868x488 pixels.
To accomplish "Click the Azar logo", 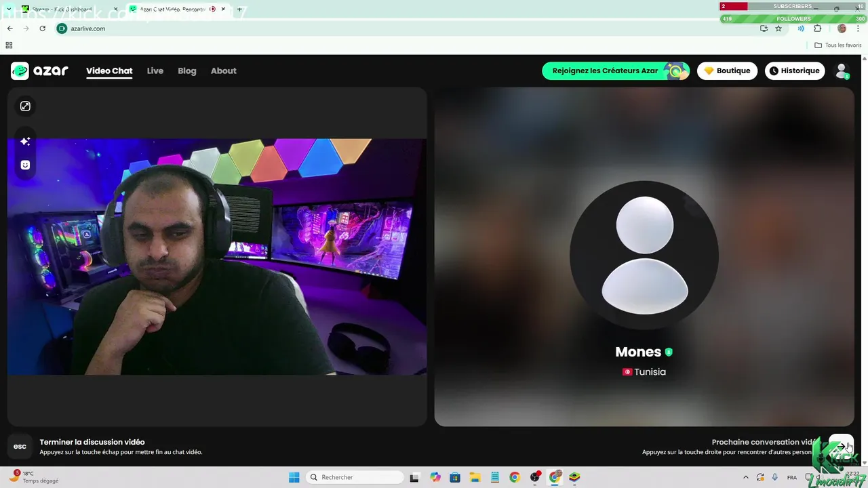I will (x=39, y=70).
